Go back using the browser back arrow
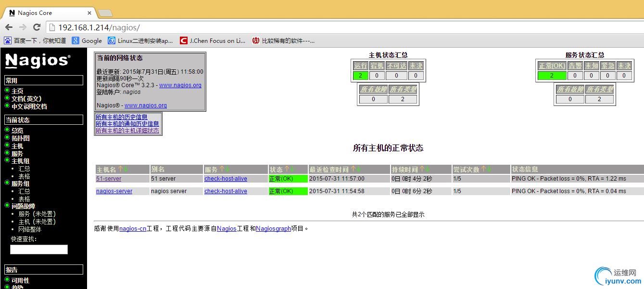Viewport: 644px width, 289px height. [x=9, y=27]
